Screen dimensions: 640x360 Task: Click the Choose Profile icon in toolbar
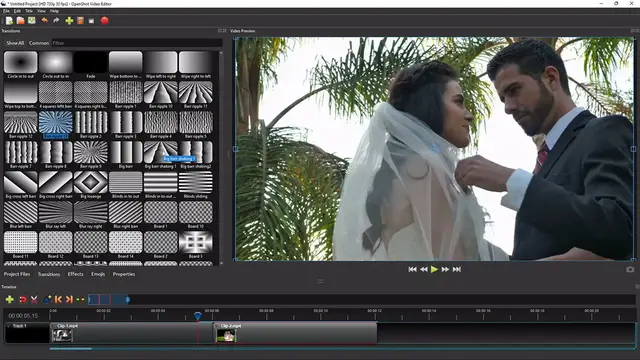[x=80, y=20]
